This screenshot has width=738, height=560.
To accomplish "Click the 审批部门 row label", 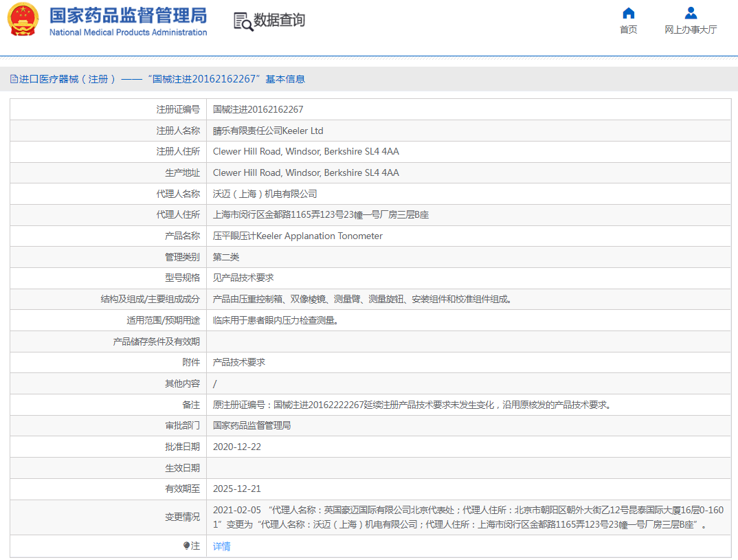I will 182,425.
